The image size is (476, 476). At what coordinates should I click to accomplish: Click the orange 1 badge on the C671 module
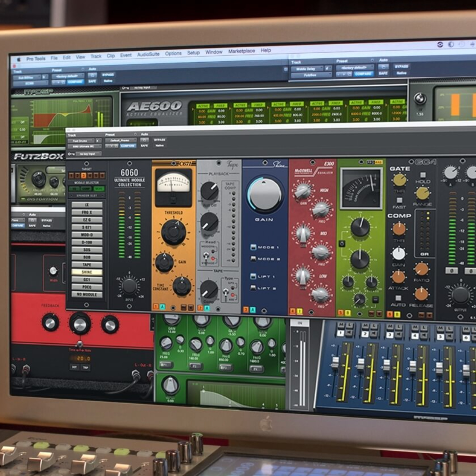click(x=156, y=307)
